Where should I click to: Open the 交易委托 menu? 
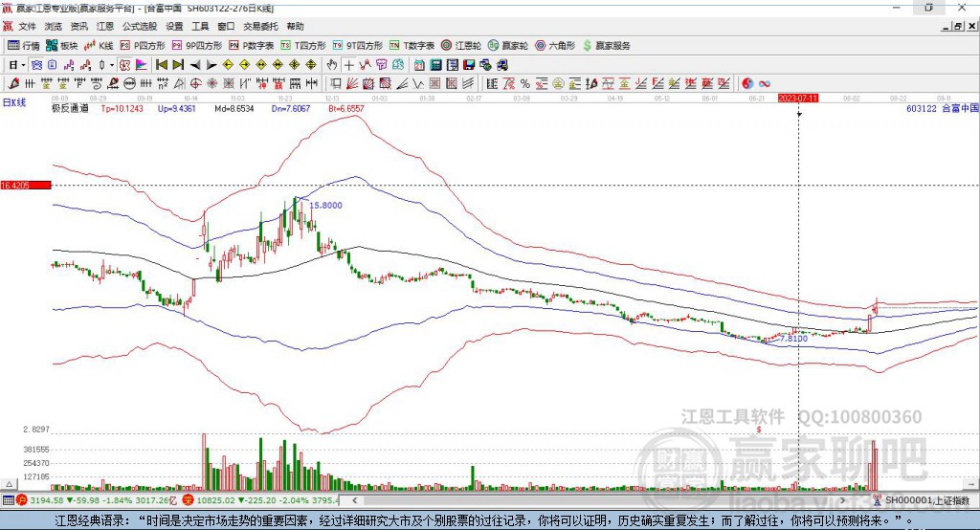260,26
